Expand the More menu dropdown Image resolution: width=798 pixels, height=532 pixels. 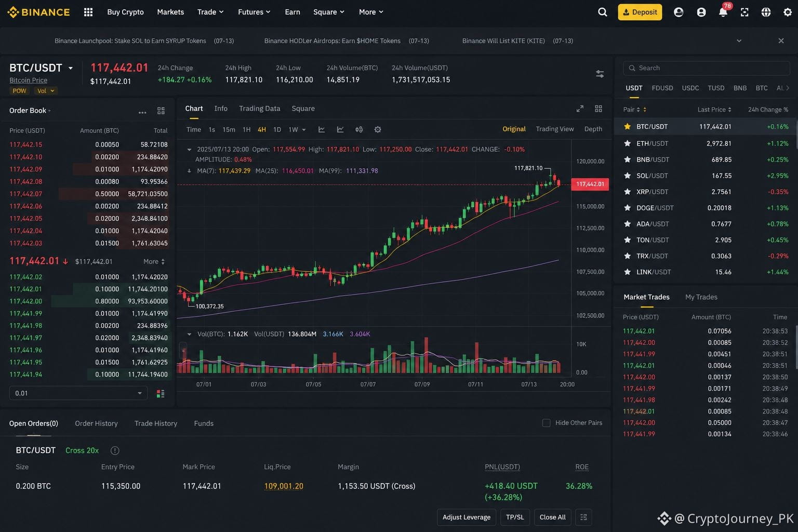[x=371, y=12]
